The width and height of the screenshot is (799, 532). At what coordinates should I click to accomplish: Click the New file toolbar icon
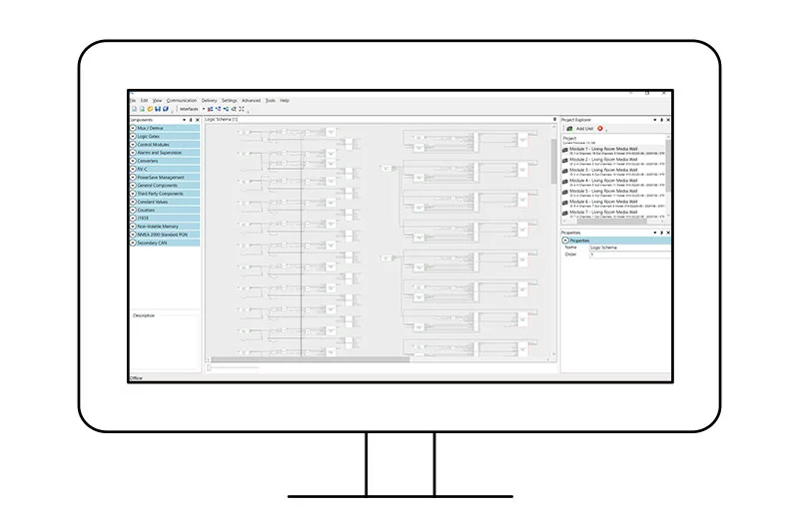(134, 109)
